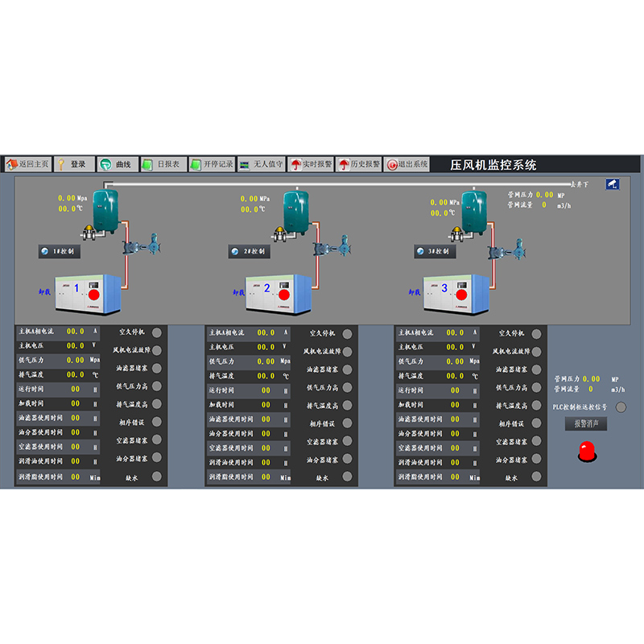
Task: Open the 曲线 curve view
Action: pos(118,164)
